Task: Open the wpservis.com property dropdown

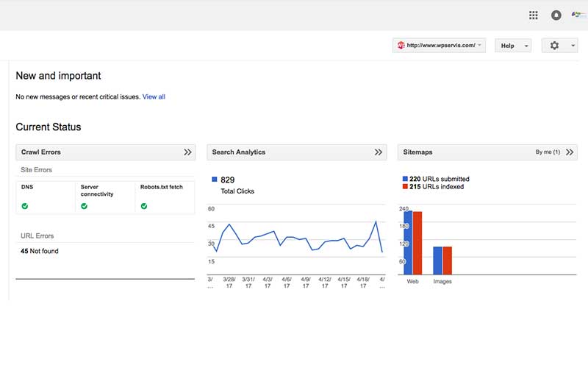Action: pyautogui.click(x=440, y=46)
